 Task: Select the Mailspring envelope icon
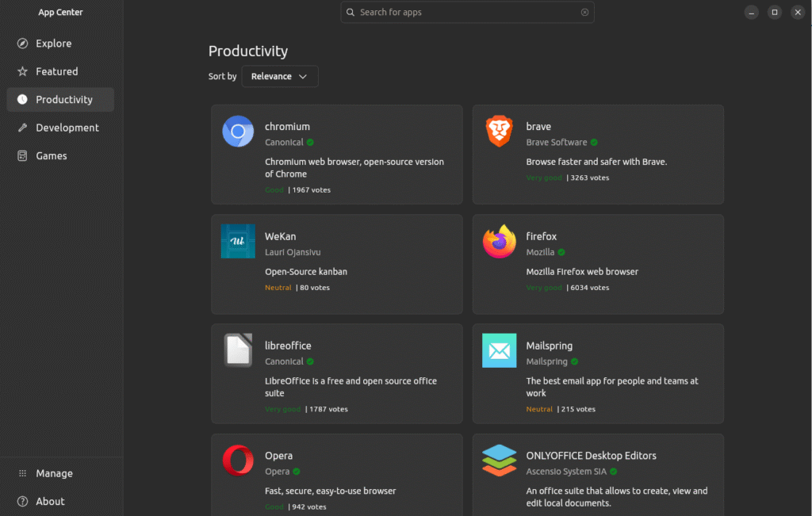click(499, 350)
